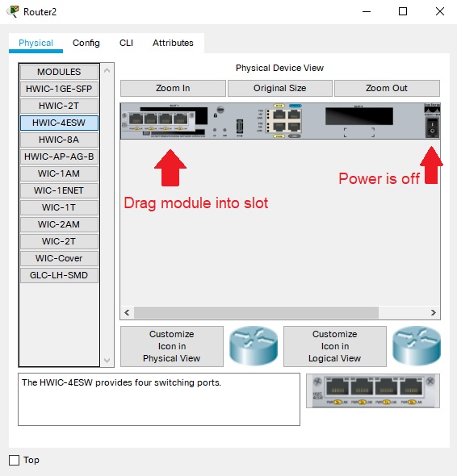
Task: Click the Original Size button
Action: tap(280, 88)
